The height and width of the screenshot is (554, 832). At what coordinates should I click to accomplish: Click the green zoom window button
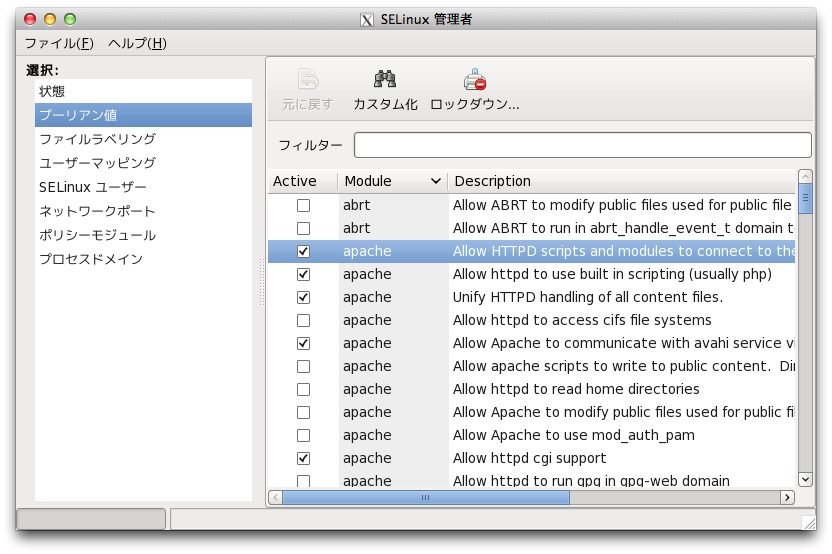click(x=70, y=19)
